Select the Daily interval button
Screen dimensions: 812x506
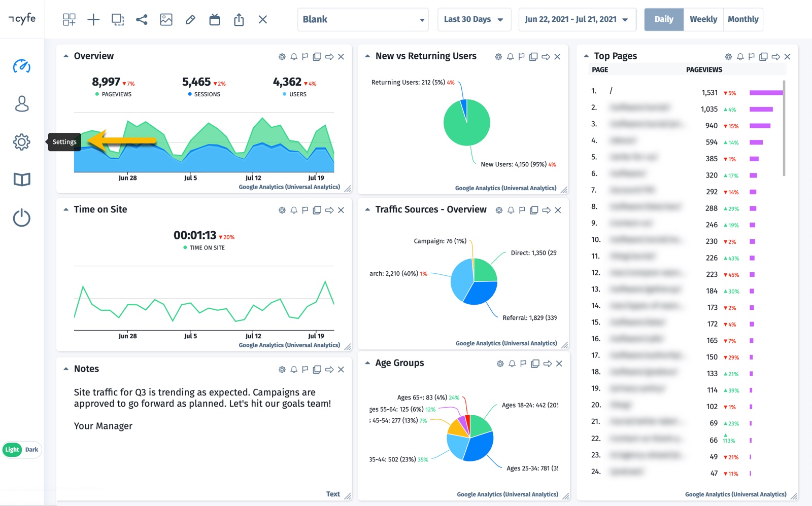point(663,19)
